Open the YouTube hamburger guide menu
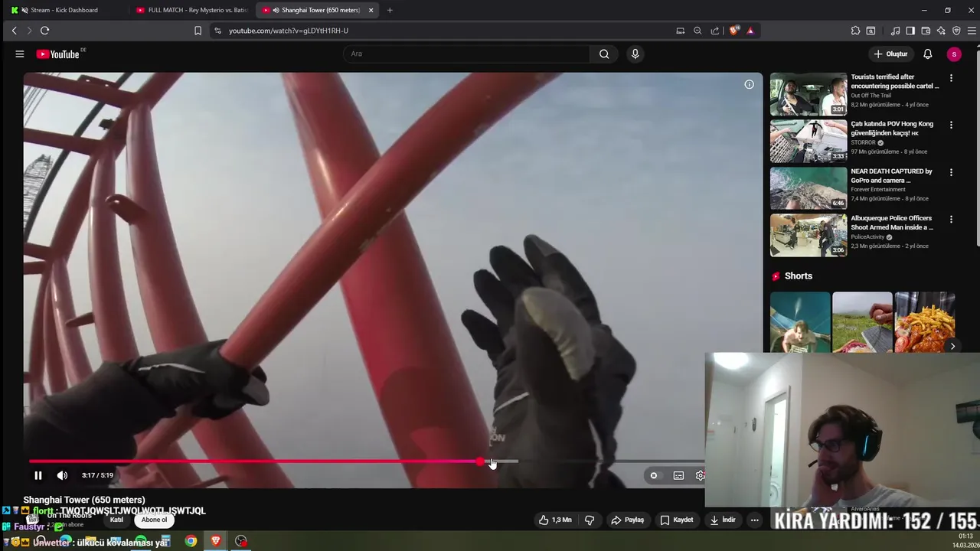 (20, 54)
